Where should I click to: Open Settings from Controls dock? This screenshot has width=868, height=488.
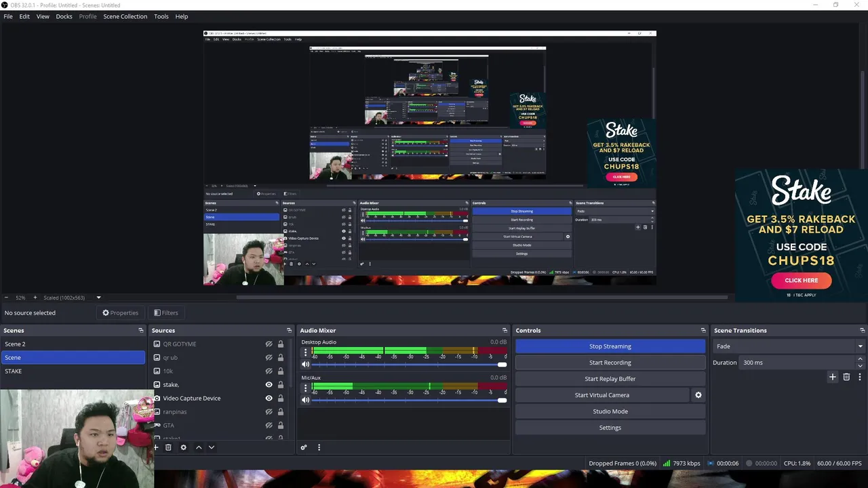[610, 428]
